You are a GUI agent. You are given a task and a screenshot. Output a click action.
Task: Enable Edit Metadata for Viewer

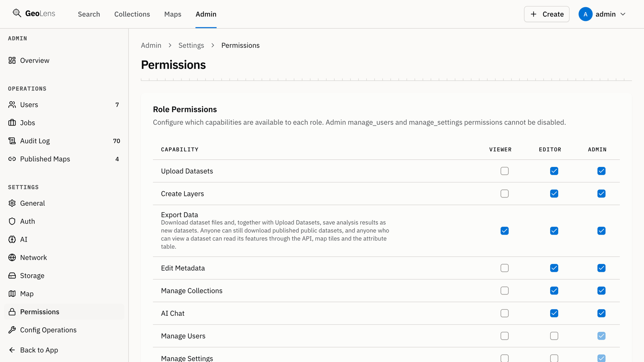coord(504,268)
